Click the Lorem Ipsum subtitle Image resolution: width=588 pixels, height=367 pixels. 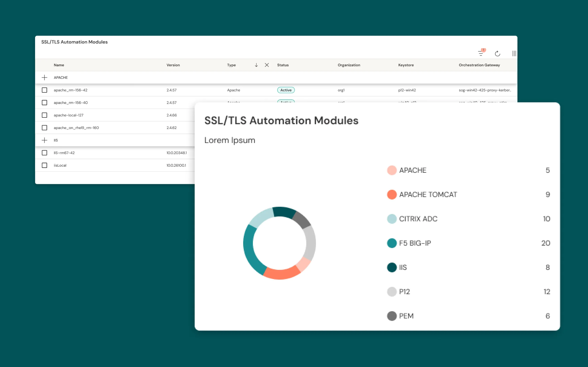click(x=230, y=140)
